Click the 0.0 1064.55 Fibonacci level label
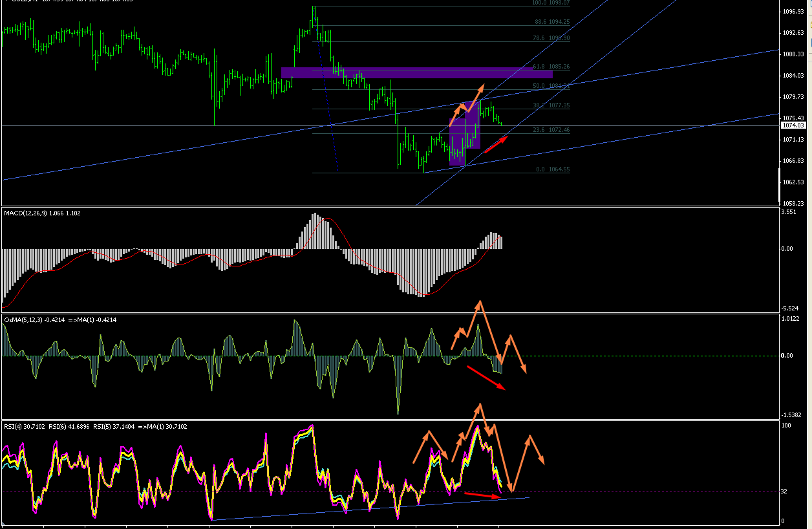Screen dimensions: 812x529 553,169
